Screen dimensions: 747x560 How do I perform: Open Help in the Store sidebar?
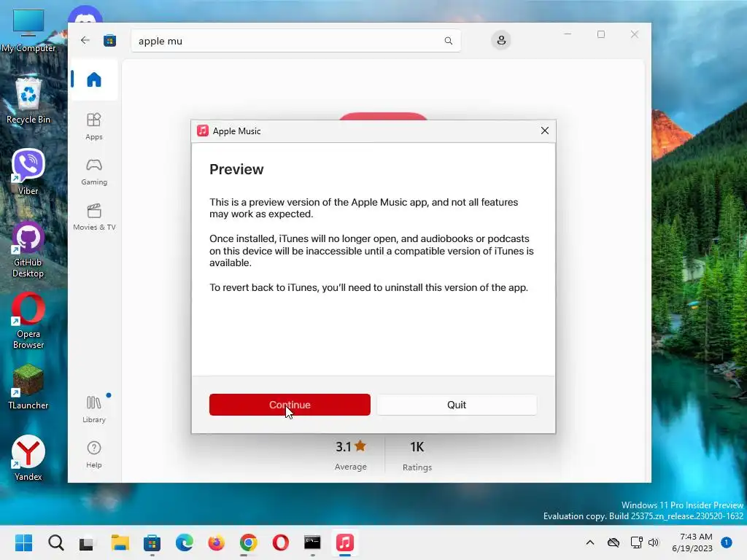pos(94,455)
